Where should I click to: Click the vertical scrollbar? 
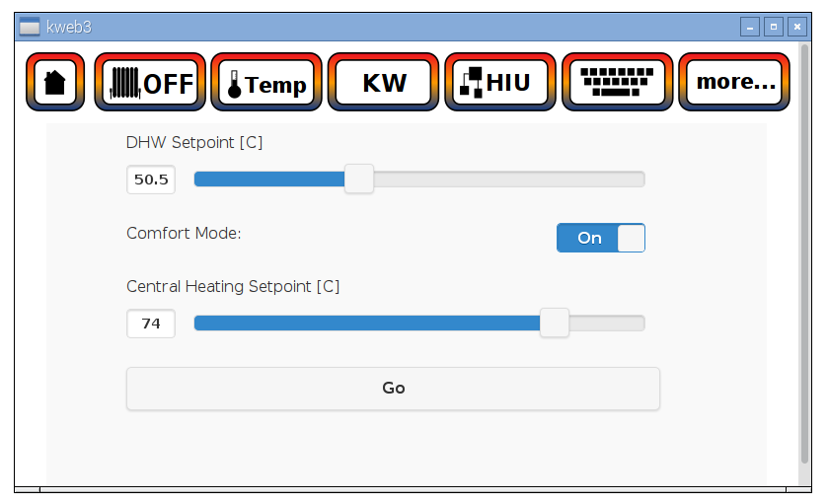point(805,253)
